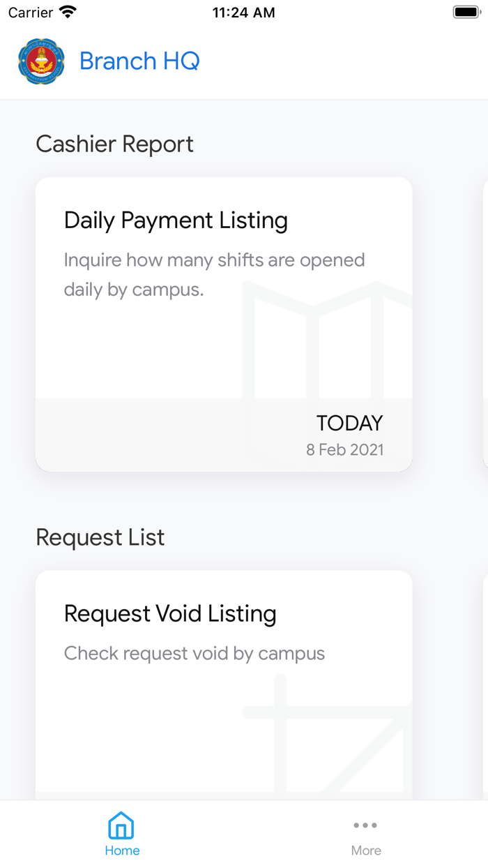Select the next partially visible Request List card

point(485,684)
